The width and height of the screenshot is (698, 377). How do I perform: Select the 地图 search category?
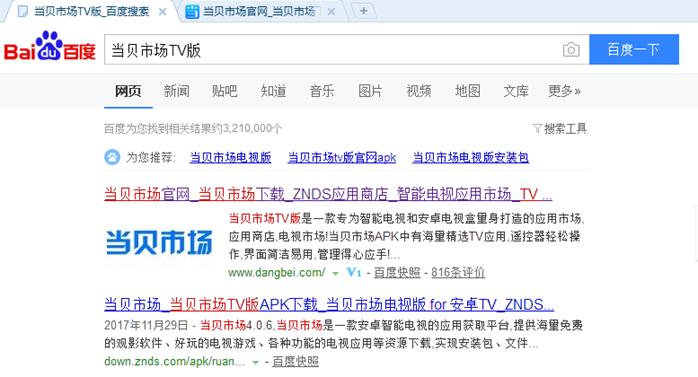pyautogui.click(x=467, y=91)
